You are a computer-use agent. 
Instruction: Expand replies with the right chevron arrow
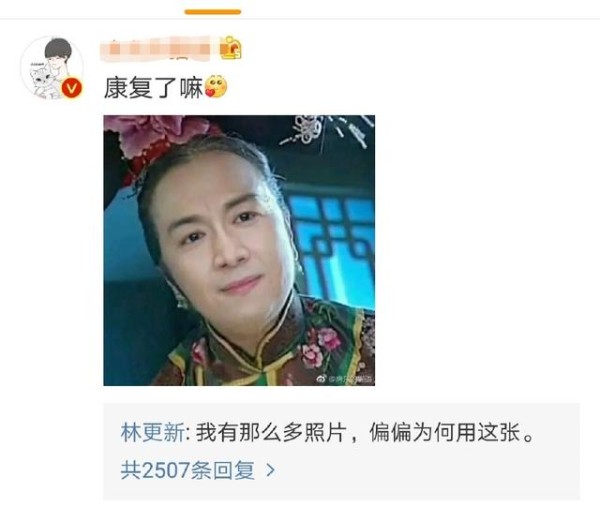pos(270,470)
